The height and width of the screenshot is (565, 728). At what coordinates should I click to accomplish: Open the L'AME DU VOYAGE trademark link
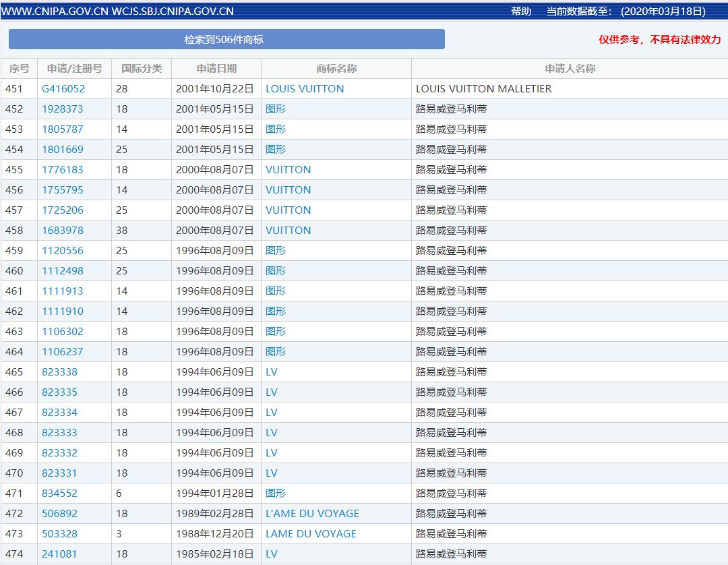click(x=312, y=514)
